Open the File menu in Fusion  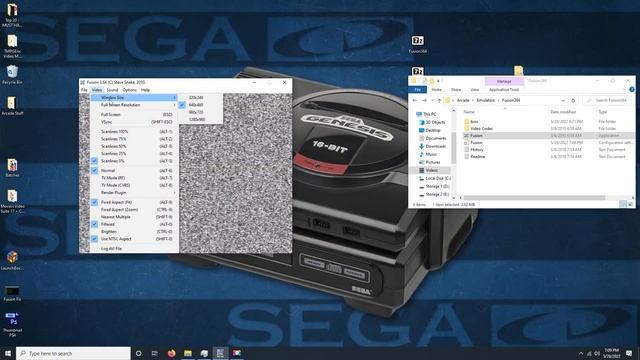[x=84, y=90]
